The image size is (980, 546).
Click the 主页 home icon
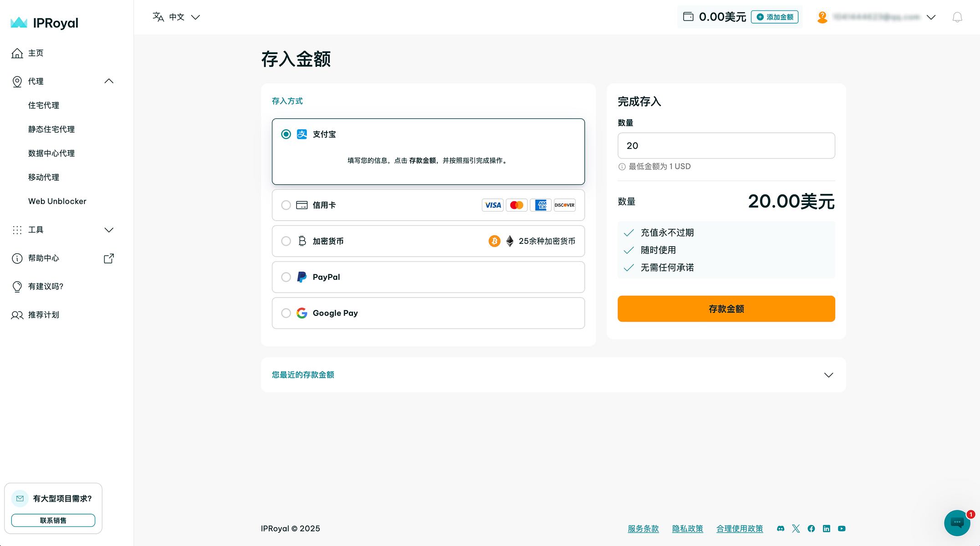pyautogui.click(x=17, y=53)
